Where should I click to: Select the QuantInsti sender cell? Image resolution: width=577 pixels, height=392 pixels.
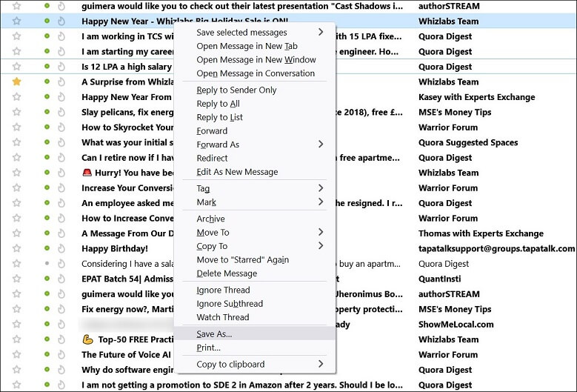[439, 279]
